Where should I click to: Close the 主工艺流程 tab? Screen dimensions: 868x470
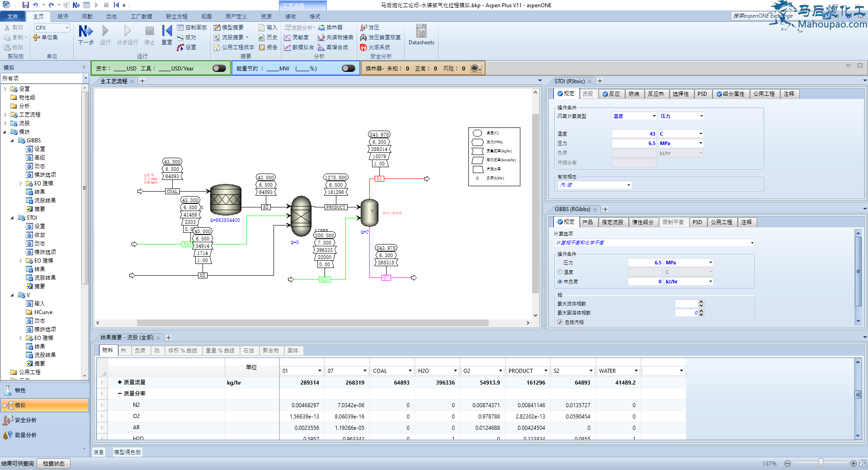click(x=132, y=81)
